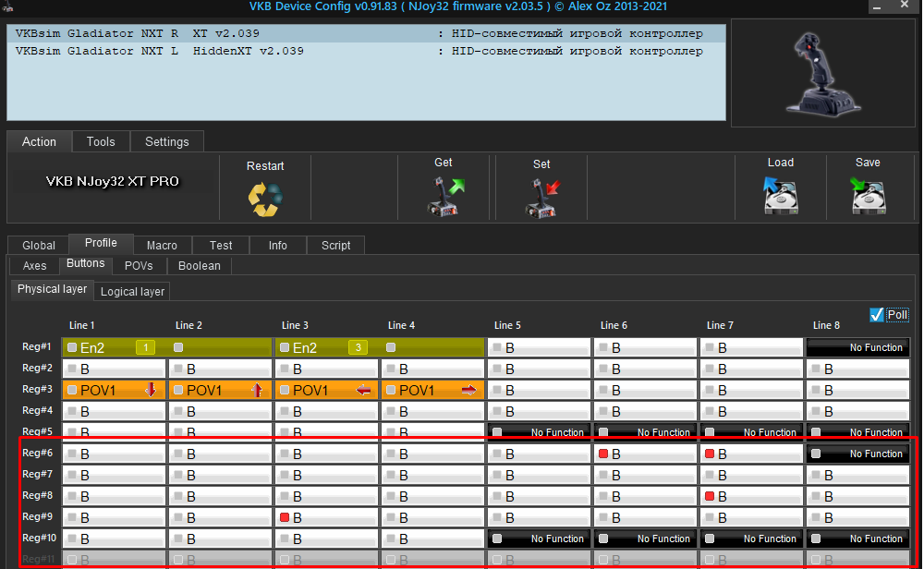Click the Reg#6 row label
This screenshot has height=569, width=924.
[37, 453]
